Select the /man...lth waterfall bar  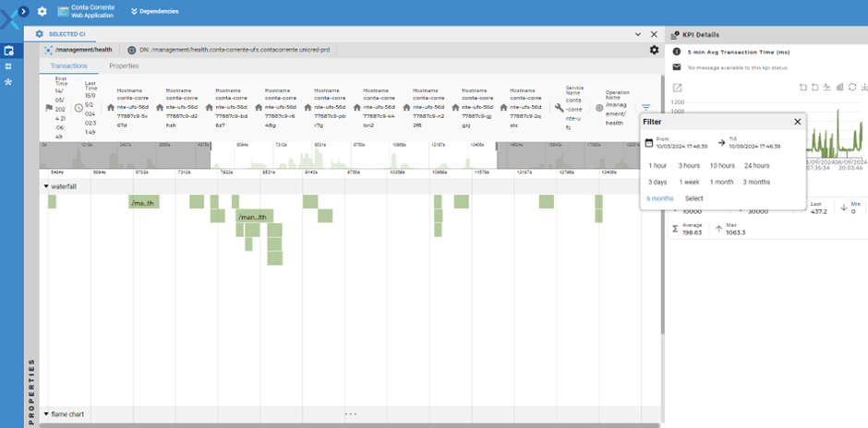[255, 216]
